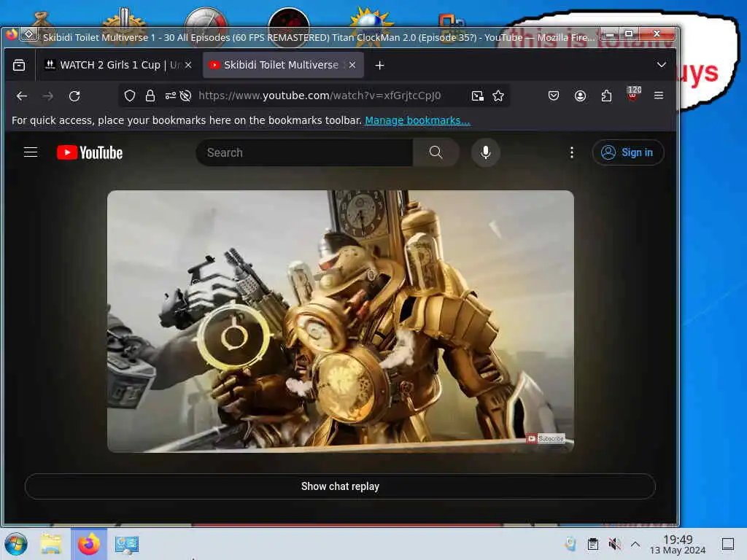Focus the YouTube Search box
747x560 pixels.
click(305, 152)
